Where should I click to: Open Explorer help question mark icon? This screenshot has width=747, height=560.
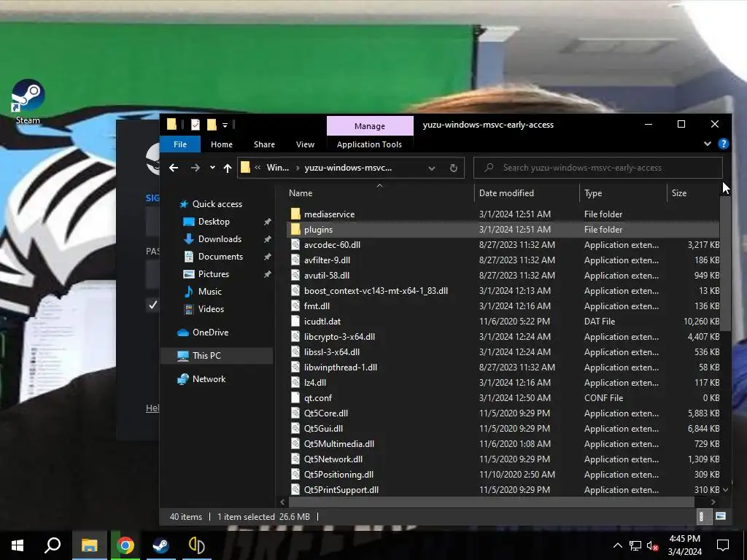[723, 144]
